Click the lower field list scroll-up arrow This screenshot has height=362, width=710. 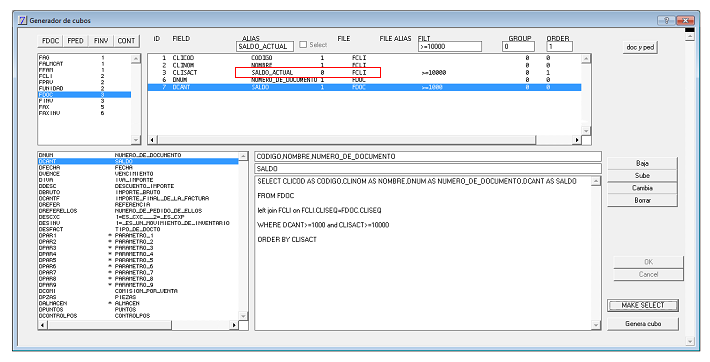(243, 156)
